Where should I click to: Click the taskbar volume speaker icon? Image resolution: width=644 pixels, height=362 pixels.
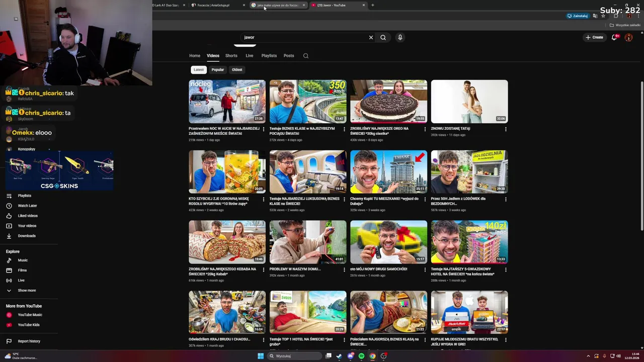pos(618,356)
